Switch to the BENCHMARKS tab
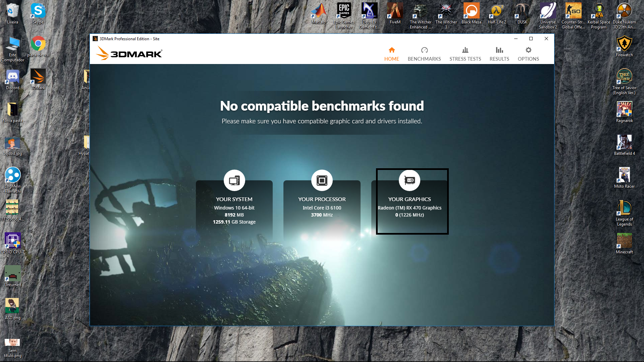644x362 pixels. 424,54
